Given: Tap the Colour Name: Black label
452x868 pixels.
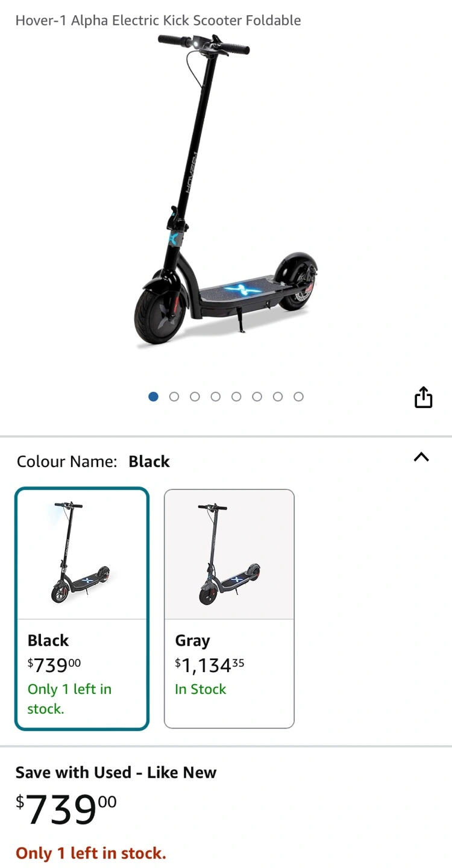Looking at the screenshot, I should click(x=93, y=462).
